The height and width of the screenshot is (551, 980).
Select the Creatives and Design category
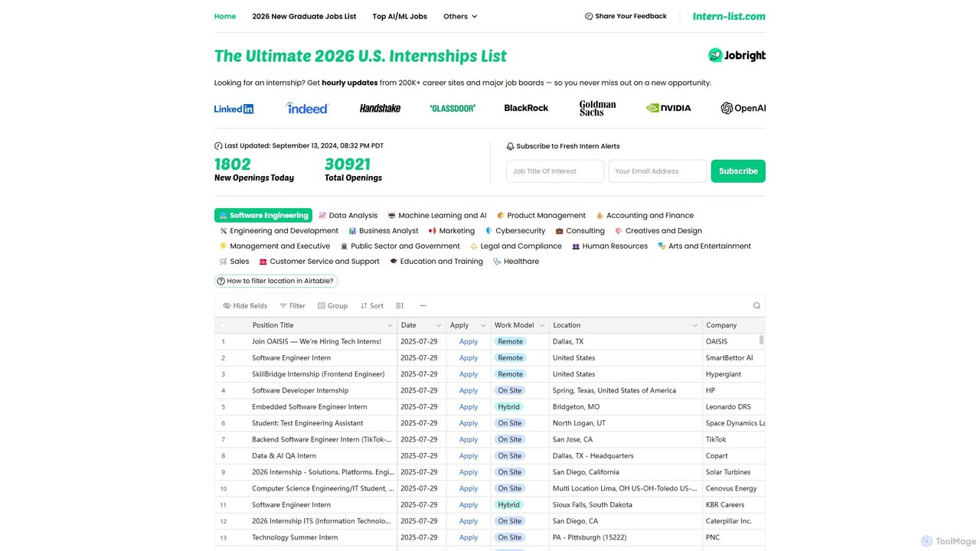pos(658,230)
